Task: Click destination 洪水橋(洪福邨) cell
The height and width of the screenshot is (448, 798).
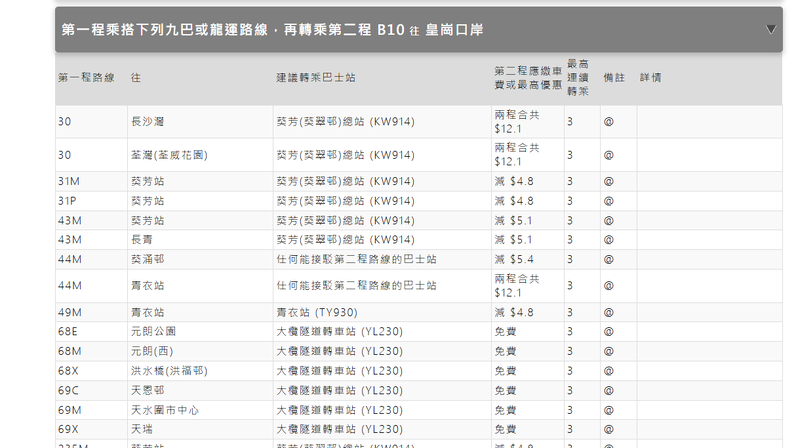Action: pos(169,371)
